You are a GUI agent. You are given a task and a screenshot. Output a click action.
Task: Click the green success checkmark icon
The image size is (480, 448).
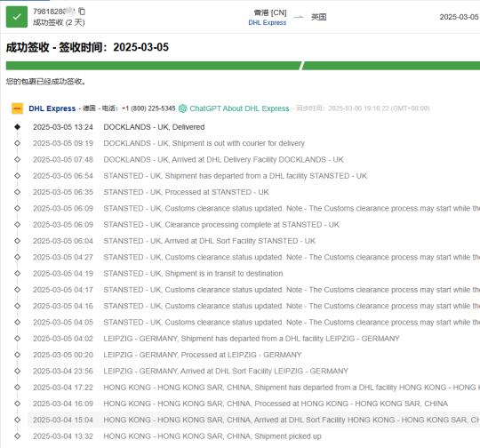click(17, 17)
